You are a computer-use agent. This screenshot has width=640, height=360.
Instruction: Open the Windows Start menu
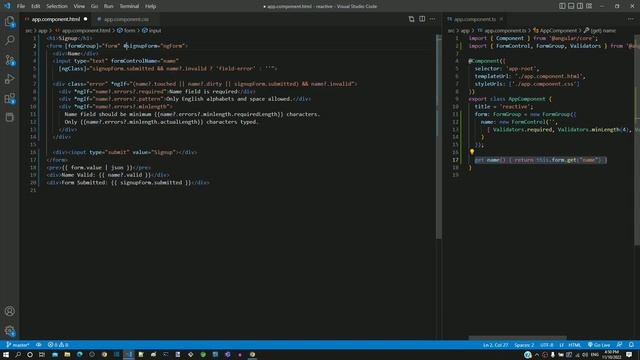tap(6, 355)
